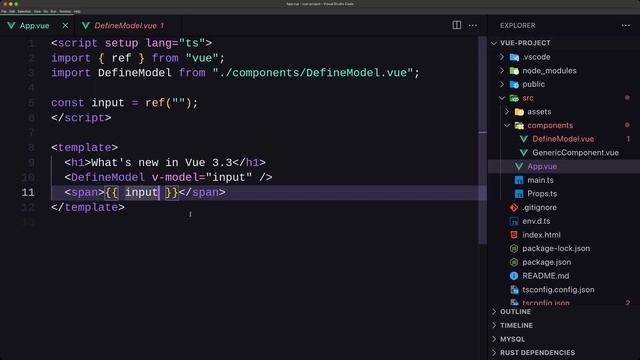Click the ref("") call on line 5

[x=168, y=102]
